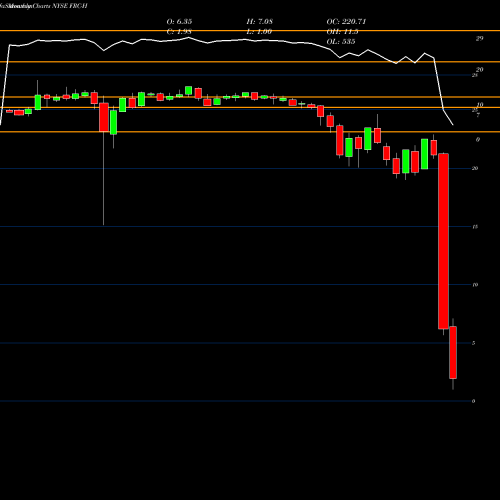Click the price axis label 15 on the right
The height and width of the screenshot is (500, 500).
pyautogui.click(x=475, y=227)
